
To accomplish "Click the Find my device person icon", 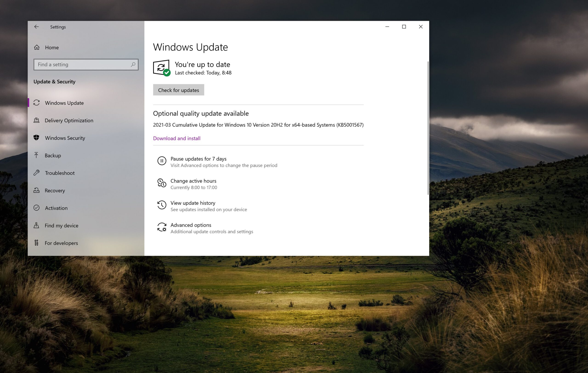I will [36, 225].
